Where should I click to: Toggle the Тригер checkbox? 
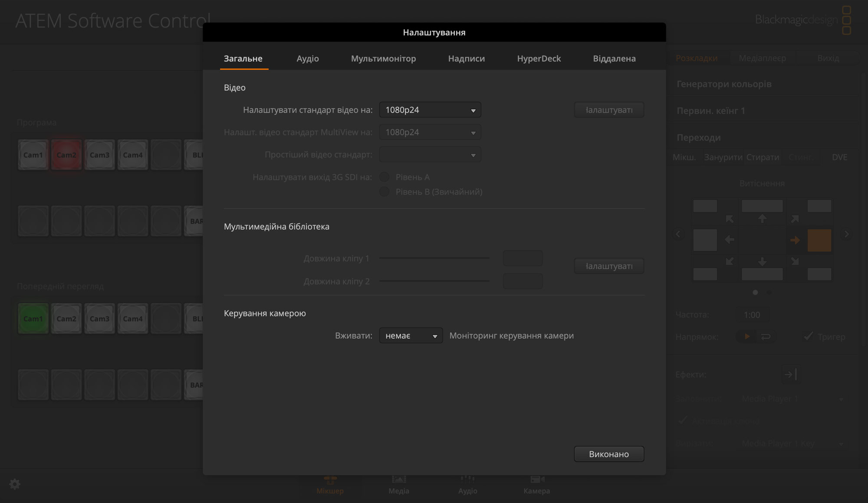(x=808, y=336)
